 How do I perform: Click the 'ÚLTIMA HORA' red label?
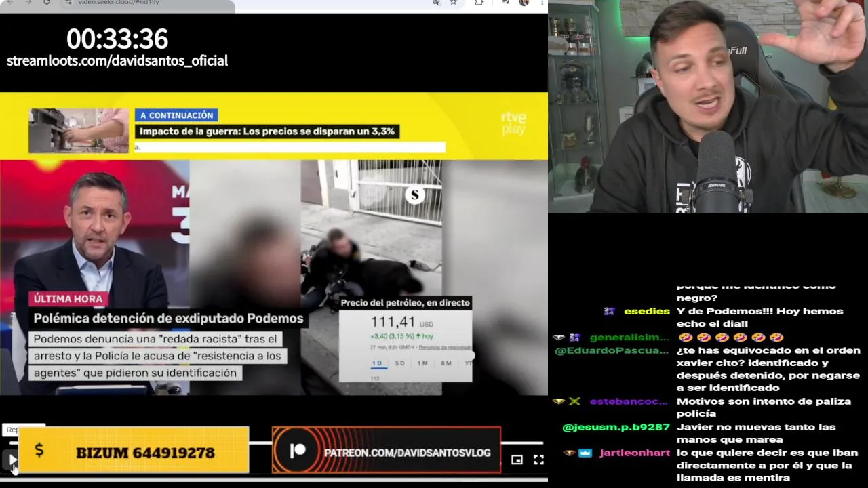click(x=68, y=299)
